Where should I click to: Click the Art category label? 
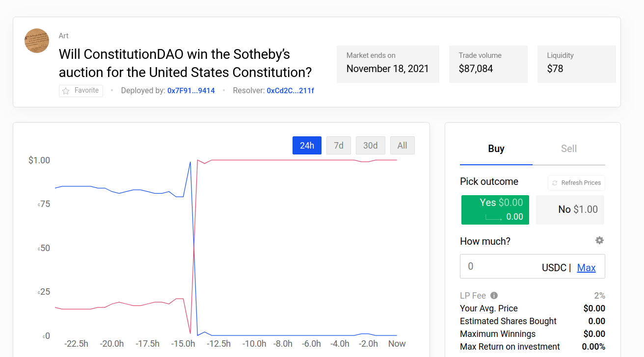(x=63, y=36)
